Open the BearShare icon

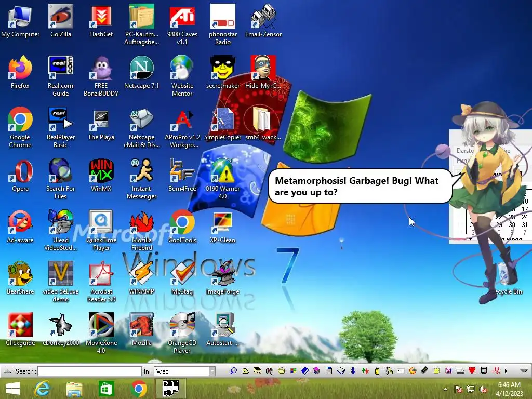20,278
